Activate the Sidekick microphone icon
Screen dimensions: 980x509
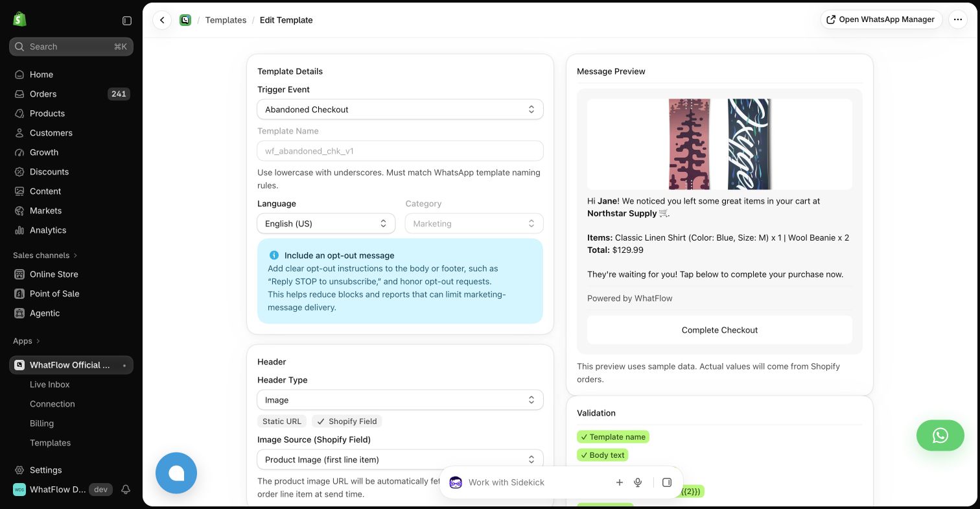638,482
